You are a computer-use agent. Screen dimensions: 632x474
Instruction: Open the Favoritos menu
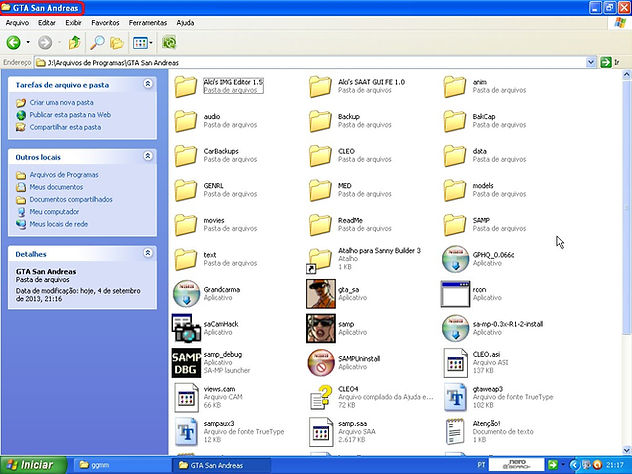tap(105, 23)
